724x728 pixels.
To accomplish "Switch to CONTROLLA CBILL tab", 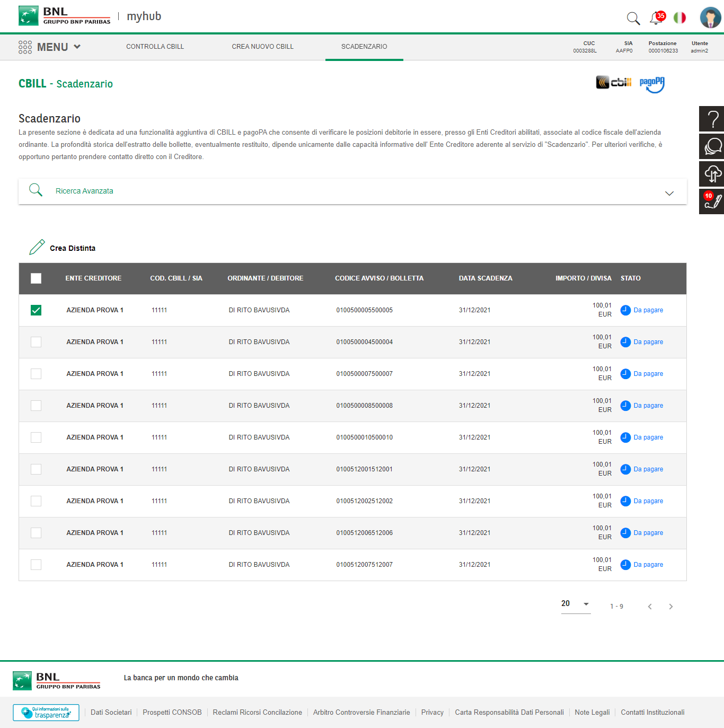I will [155, 47].
